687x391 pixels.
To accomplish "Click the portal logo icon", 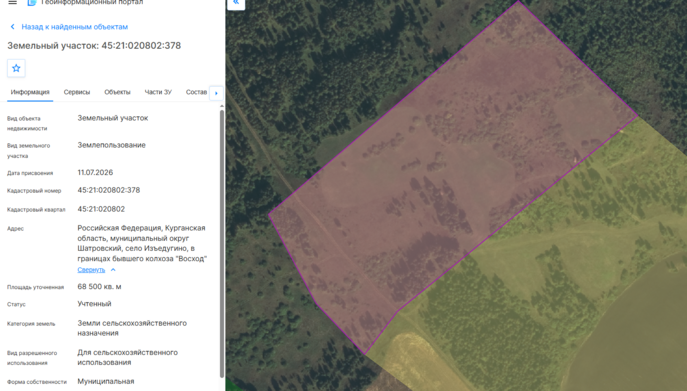I will (x=32, y=2).
